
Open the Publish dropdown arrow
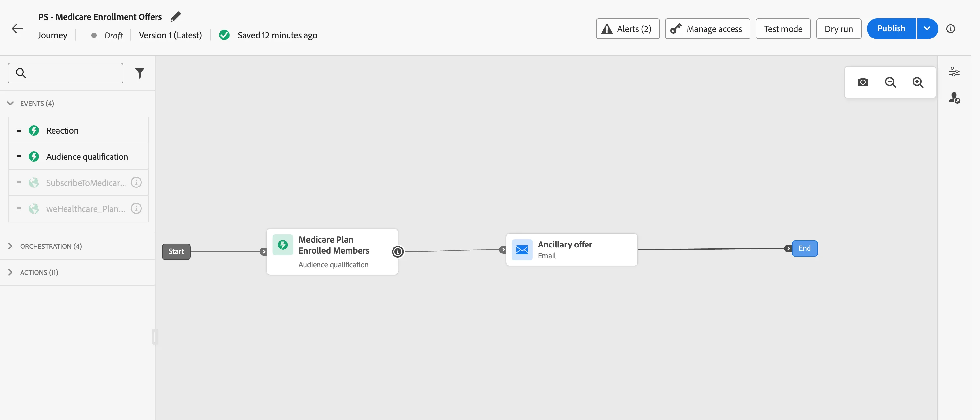coord(927,29)
